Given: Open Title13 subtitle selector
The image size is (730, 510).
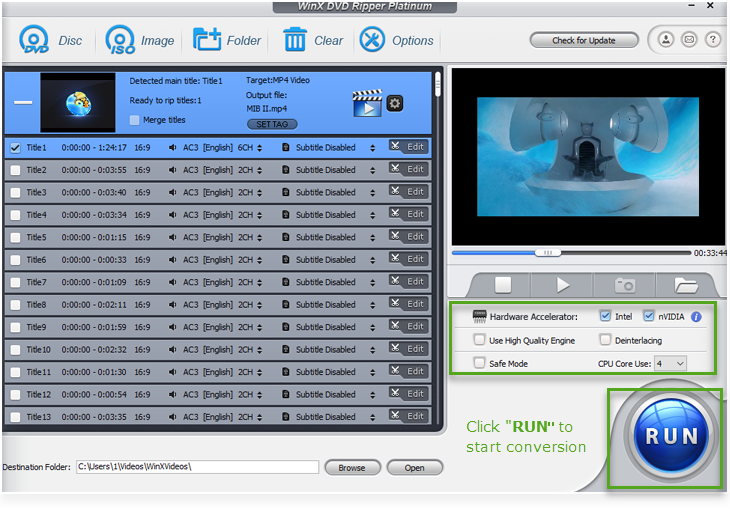Looking at the screenshot, I should (x=372, y=417).
